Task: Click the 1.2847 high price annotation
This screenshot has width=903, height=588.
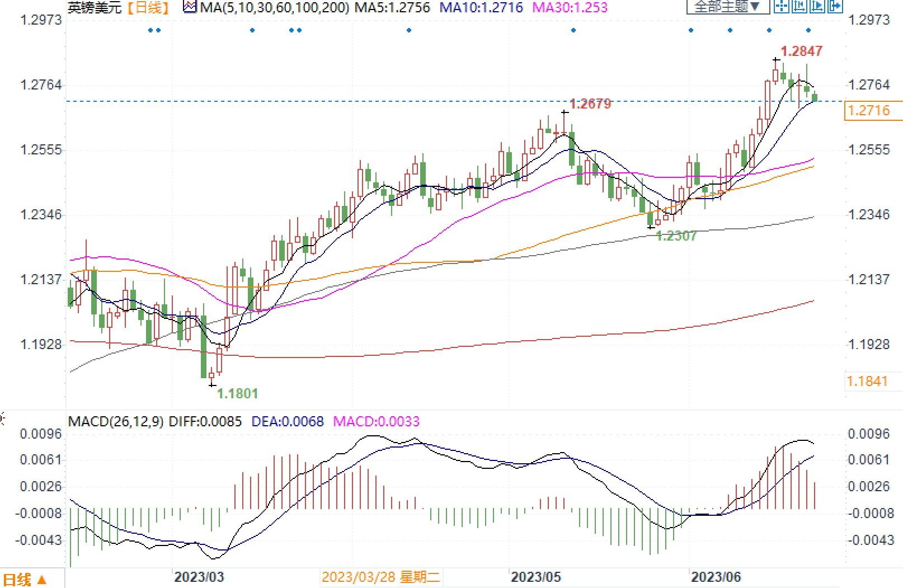Action: 801,51
